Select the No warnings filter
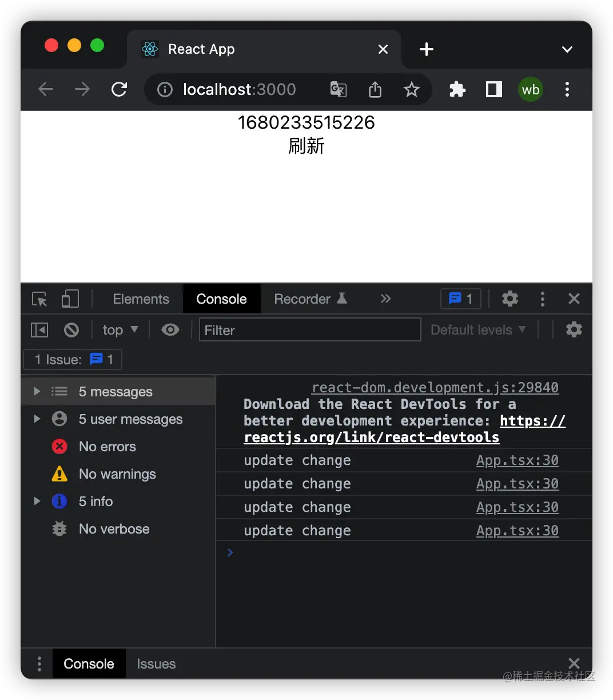The image size is (613, 700). [x=118, y=474]
